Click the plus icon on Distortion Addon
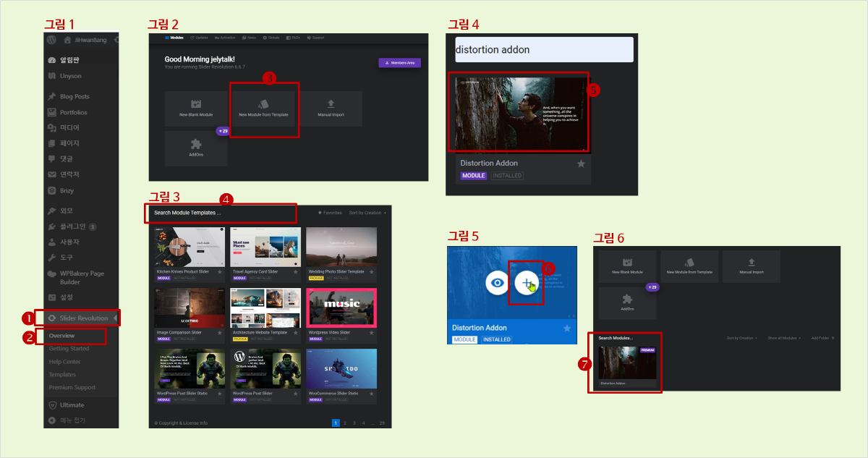 coord(527,283)
